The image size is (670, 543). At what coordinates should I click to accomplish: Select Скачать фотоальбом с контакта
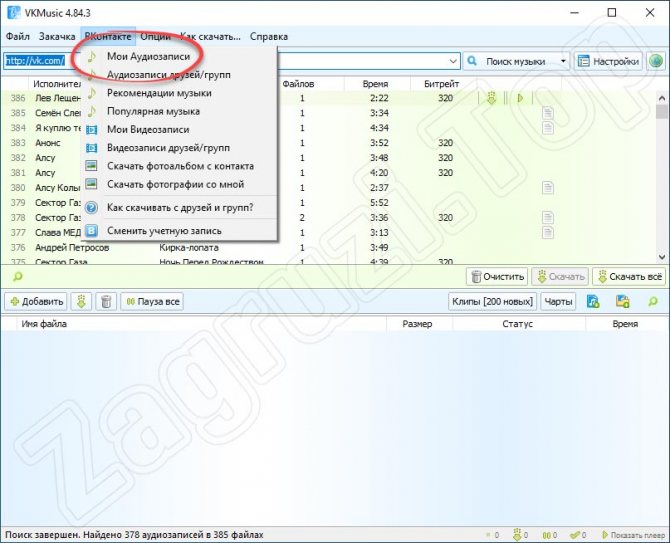(179, 166)
